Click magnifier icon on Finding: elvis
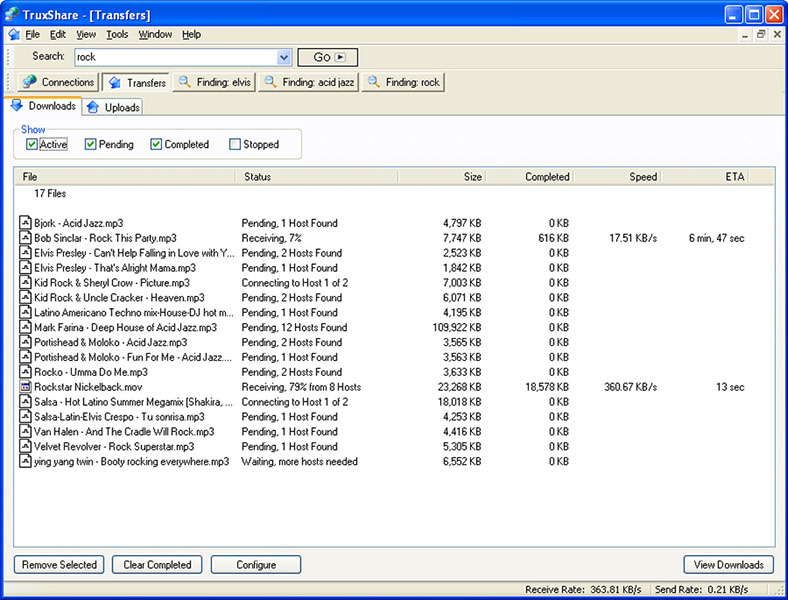 click(185, 83)
